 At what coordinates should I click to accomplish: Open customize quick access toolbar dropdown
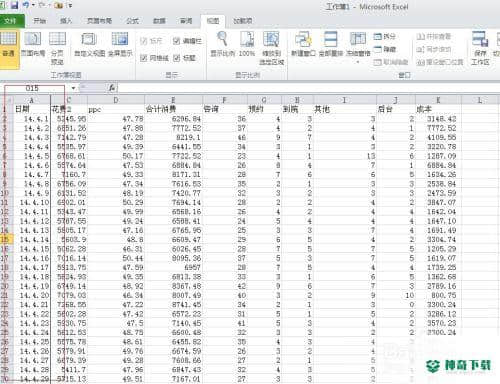[x=70, y=6]
